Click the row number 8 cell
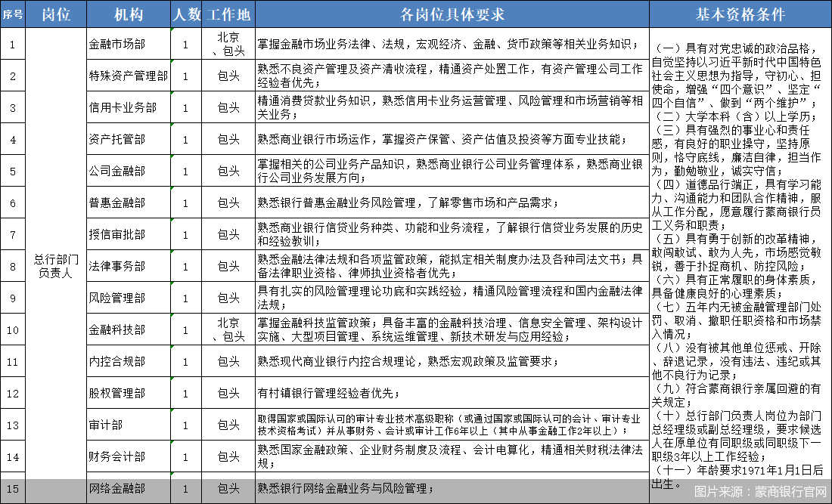 13,266
